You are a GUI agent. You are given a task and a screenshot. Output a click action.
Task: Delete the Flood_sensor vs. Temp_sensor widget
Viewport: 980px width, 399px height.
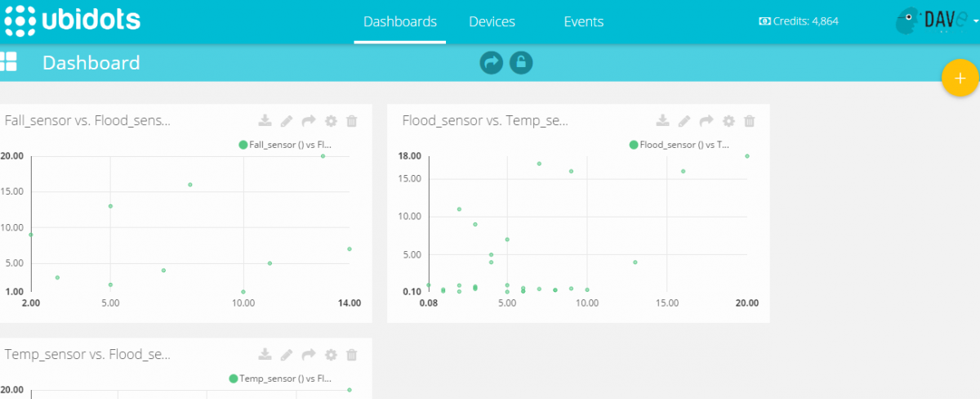[750, 121]
